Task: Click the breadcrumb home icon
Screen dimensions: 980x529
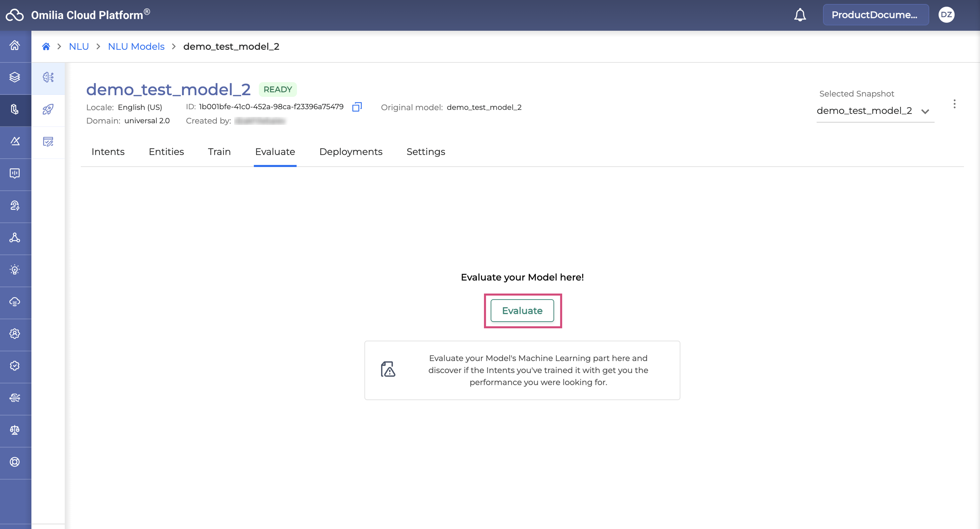Action: pos(46,46)
